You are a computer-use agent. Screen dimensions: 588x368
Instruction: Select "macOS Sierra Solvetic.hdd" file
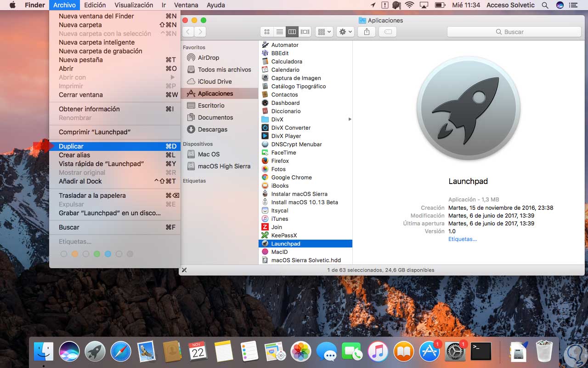(305, 260)
